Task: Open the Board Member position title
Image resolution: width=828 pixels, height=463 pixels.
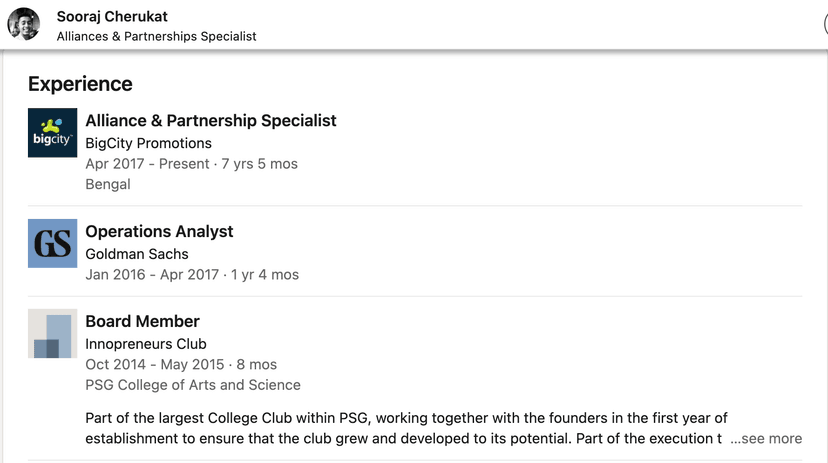Action: (x=142, y=321)
